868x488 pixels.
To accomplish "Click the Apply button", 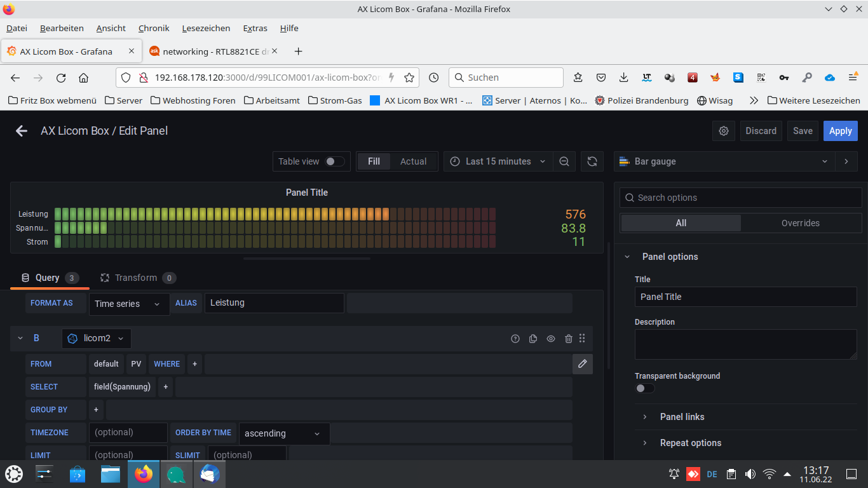I will tap(840, 131).
